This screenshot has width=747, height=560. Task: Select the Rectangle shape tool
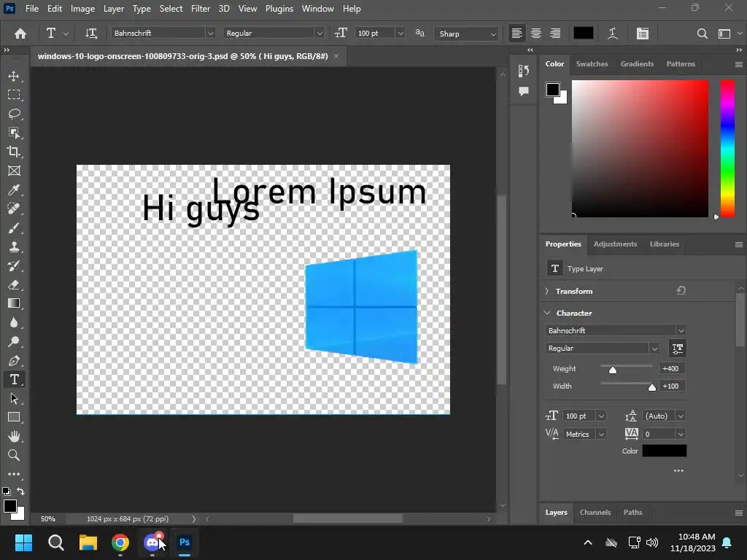(14, 417)
